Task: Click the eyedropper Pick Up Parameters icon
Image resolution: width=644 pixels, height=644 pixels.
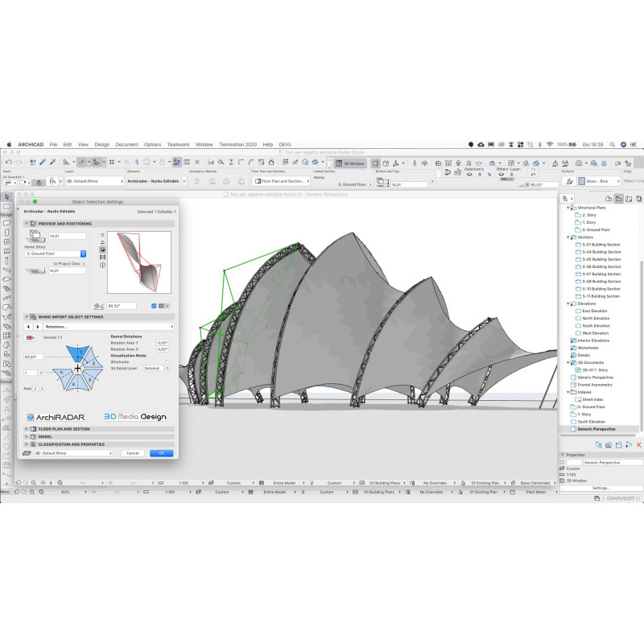Action: click(x=43, y=162)
